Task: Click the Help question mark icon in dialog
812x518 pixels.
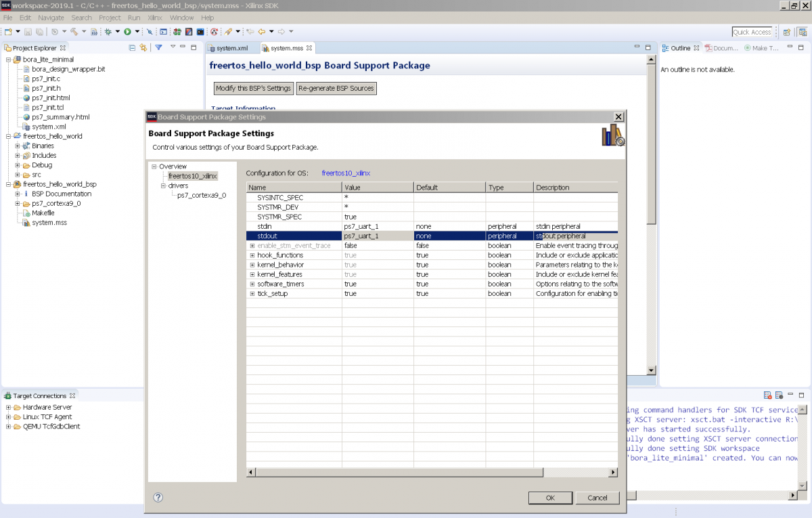Action: (158, 498)
